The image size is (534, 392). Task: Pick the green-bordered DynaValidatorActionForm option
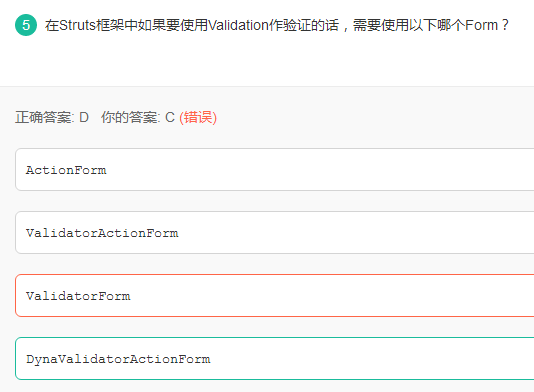(x=274, y=359)
